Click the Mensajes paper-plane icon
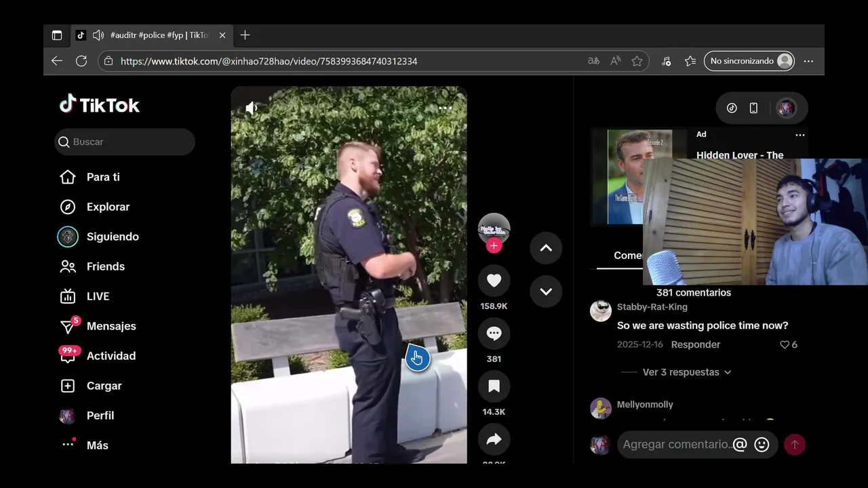Viewport: 868px width, 488px height. point(68,327)
